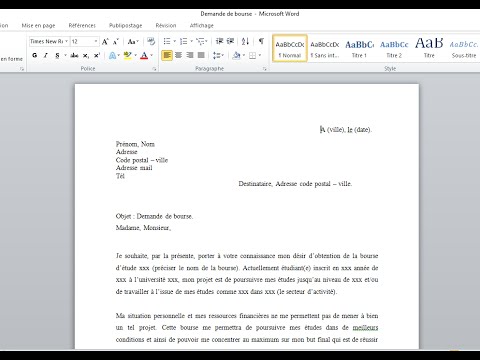
Task: Increase the font size with Grow Font
Action: (x=105, y=42)
